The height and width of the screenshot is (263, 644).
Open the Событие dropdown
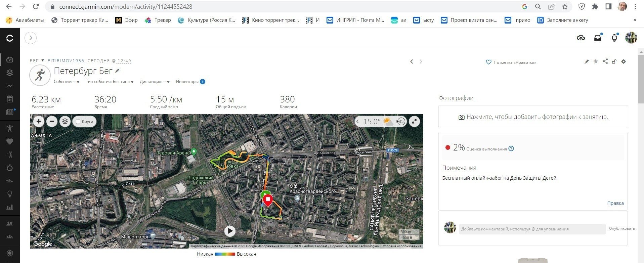[x=67, y=82]
